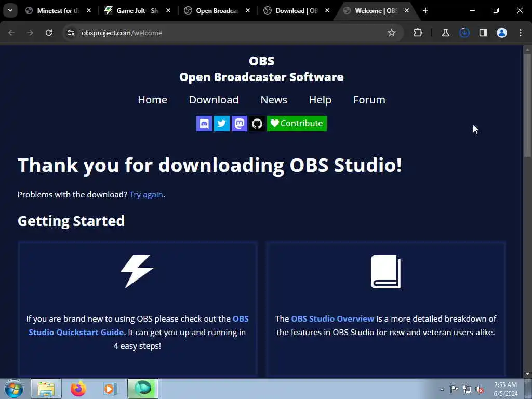
Task: Expand the tab search dropdown
Action: coord(10,10)
